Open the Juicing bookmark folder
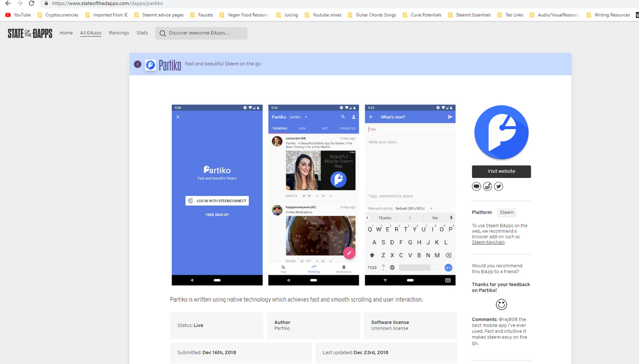This screenshot has height=364, width=639. [287, 15]
